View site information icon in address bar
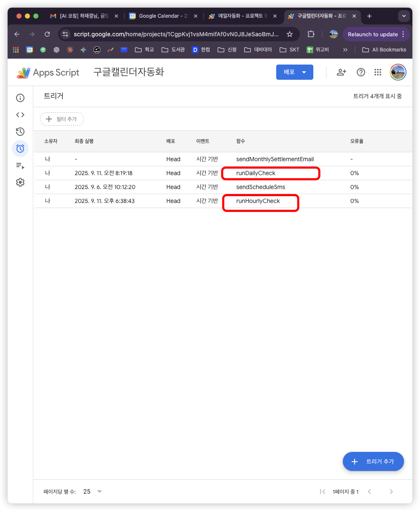420x511 pixels. pyautogui.click(x=65, y=34)
